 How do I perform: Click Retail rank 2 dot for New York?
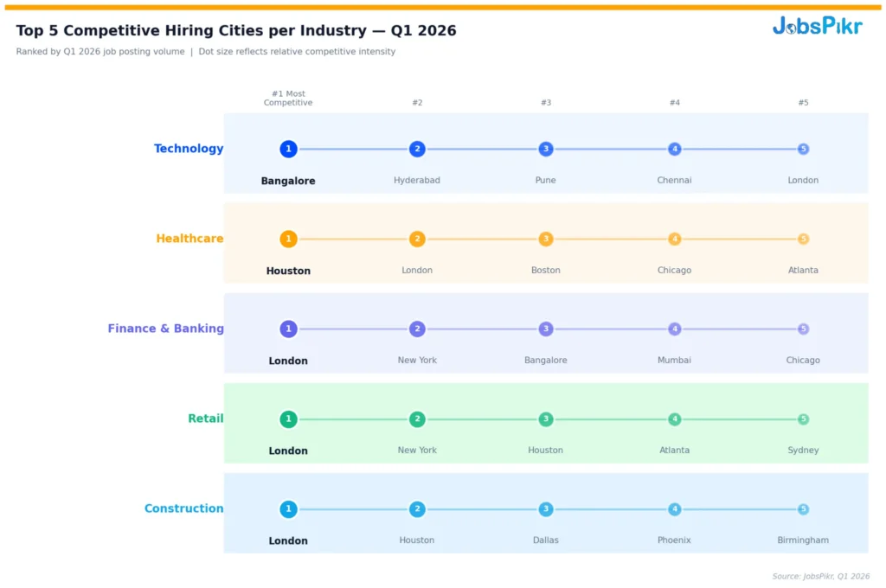click(x=417, y=419)
